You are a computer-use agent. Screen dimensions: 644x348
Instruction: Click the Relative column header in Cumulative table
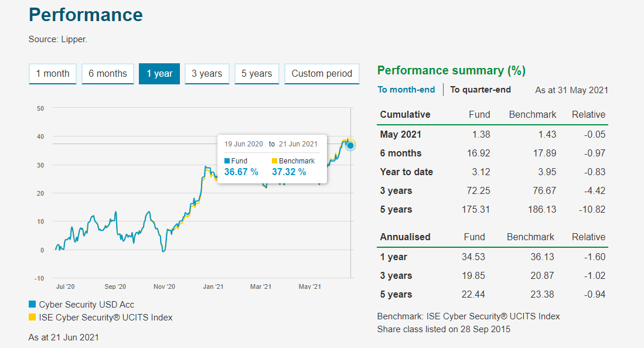pyautogui.click(x=588, y=114)
